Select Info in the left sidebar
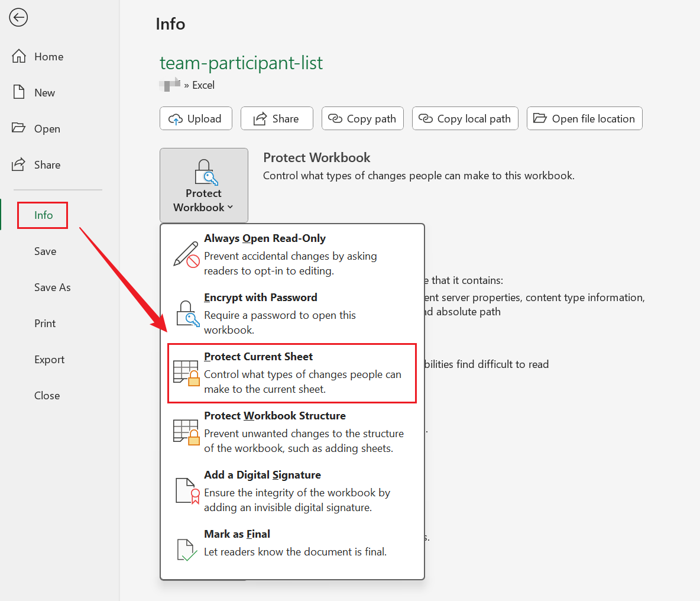The width and height of the screenshot is (700, 601). 43,215
